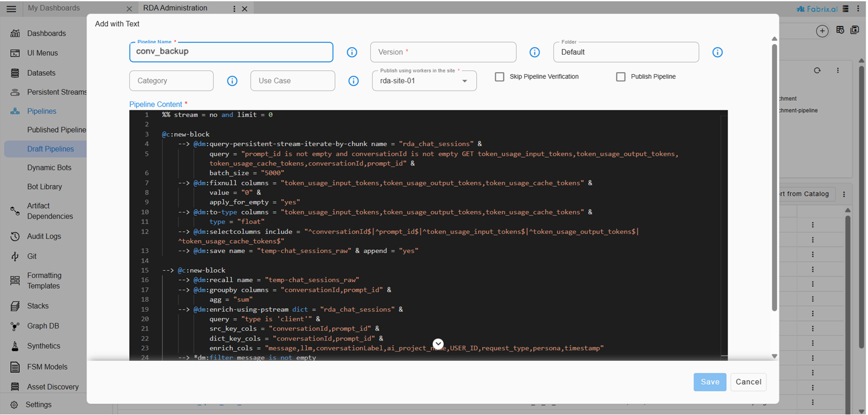Image resolution: width=868 pixels, height=415 pixels.
Task: Open the Publish using workers site dropdown
Action: click(424, 81)
